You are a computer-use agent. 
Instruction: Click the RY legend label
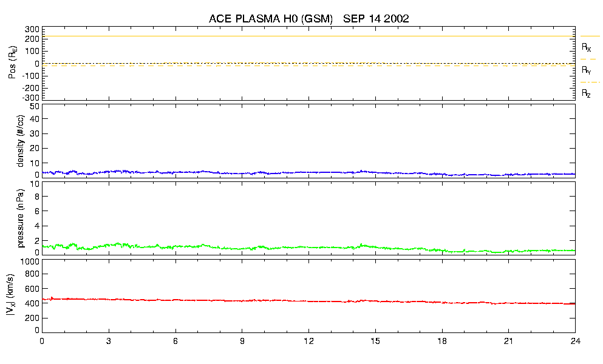[586, 70]
